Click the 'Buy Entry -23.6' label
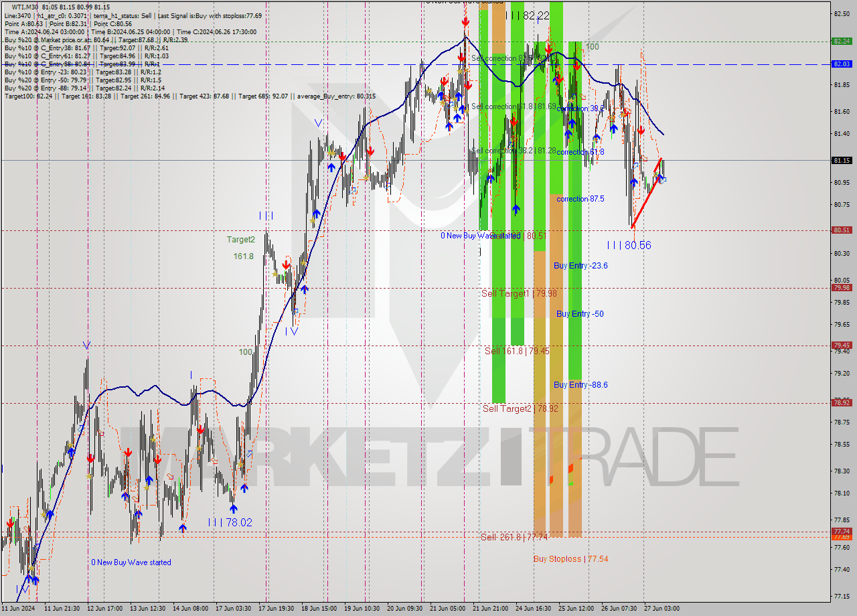857x616 pixels. (x=580, y=266)
